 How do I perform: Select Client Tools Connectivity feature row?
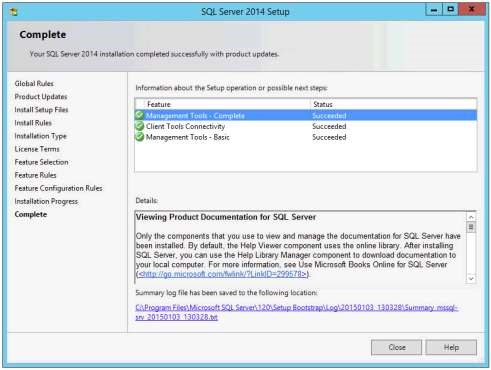coord(306,126)
